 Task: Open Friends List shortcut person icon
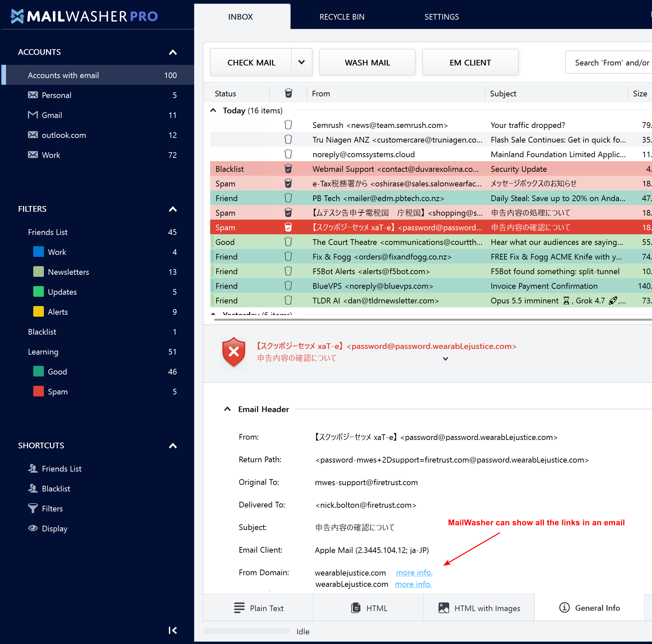click(33, 468)
